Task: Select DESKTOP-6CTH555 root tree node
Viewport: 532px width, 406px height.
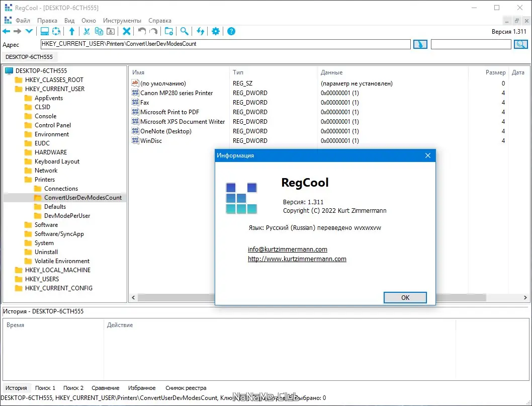Action: click(x=41, y=70)
